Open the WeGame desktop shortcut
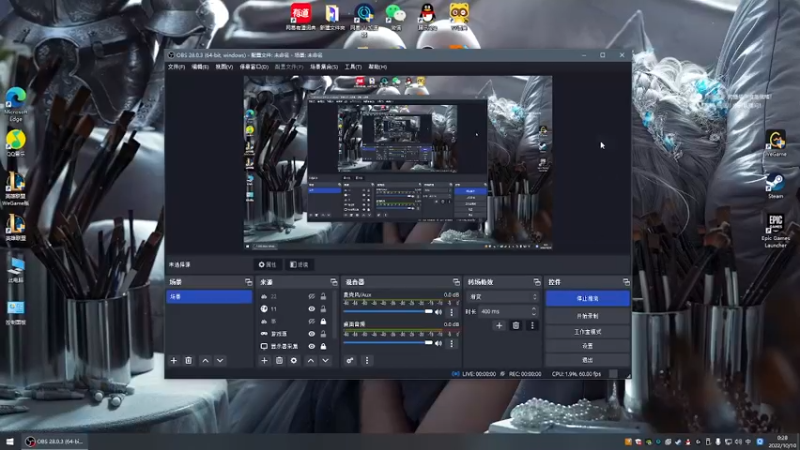The height and width of the screenshot is (450, 800). coord(776,143)
